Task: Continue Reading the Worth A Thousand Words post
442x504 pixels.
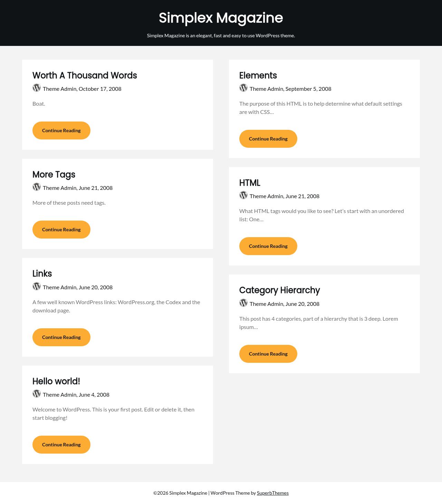Action: (x=61, y=130)
